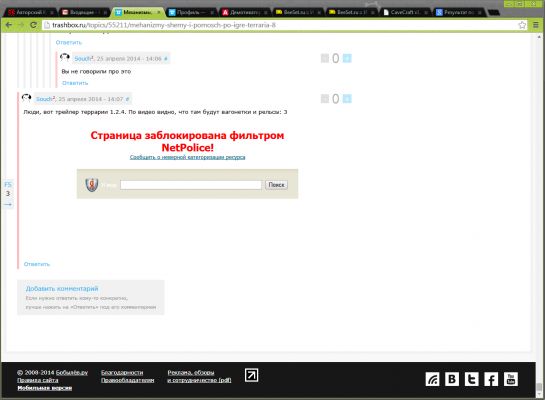Click the browser back arrow

pyautogui.click(x=9, y=25)
